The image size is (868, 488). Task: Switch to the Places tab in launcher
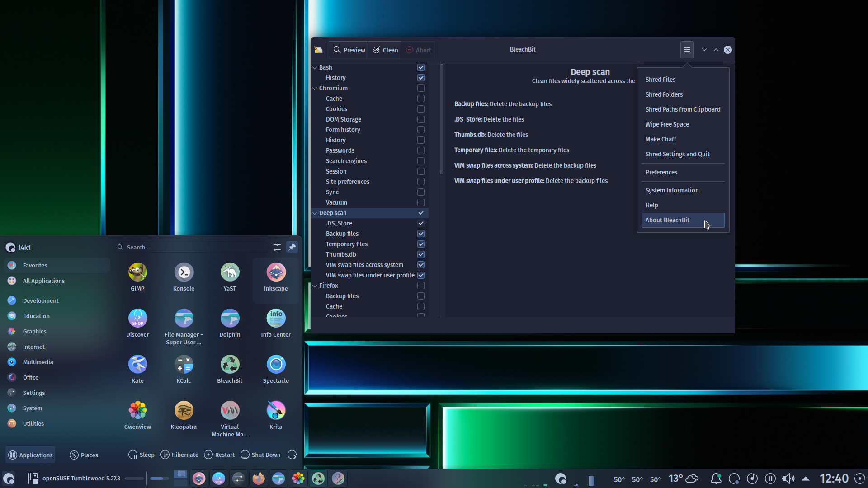[x=84, y=455]
